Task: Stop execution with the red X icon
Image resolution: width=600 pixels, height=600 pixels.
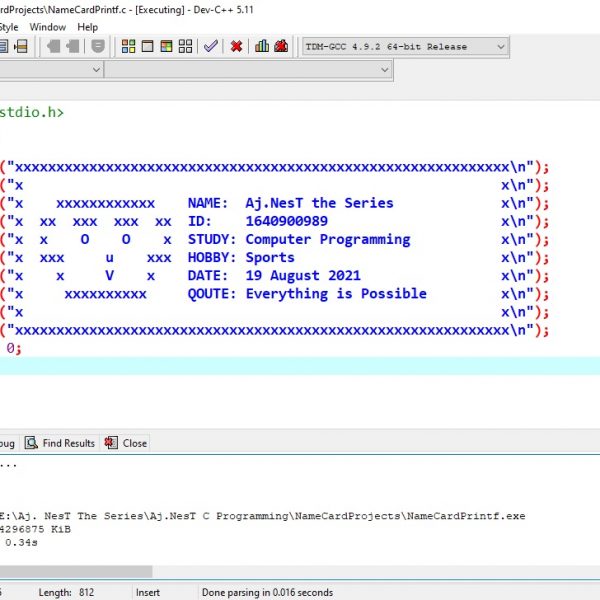Action: click(x=236, y=46)
